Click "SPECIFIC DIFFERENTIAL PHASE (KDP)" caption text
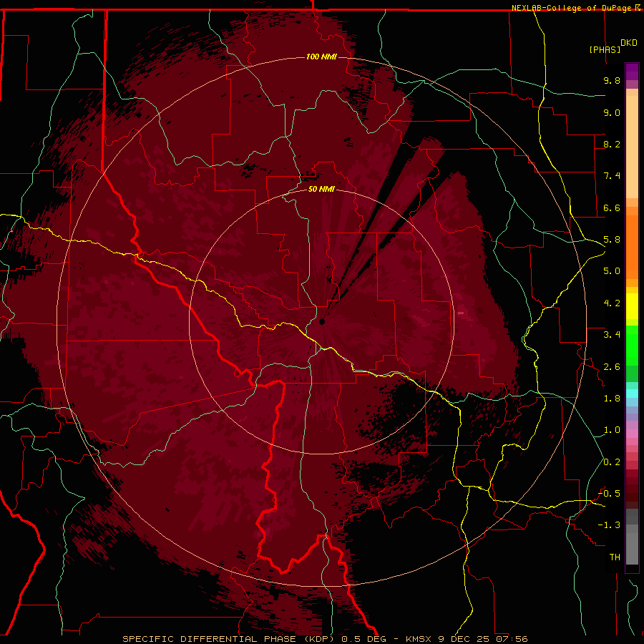Image resolution: width=644 pixels, height=644 pixels. [x=228, y=639]
